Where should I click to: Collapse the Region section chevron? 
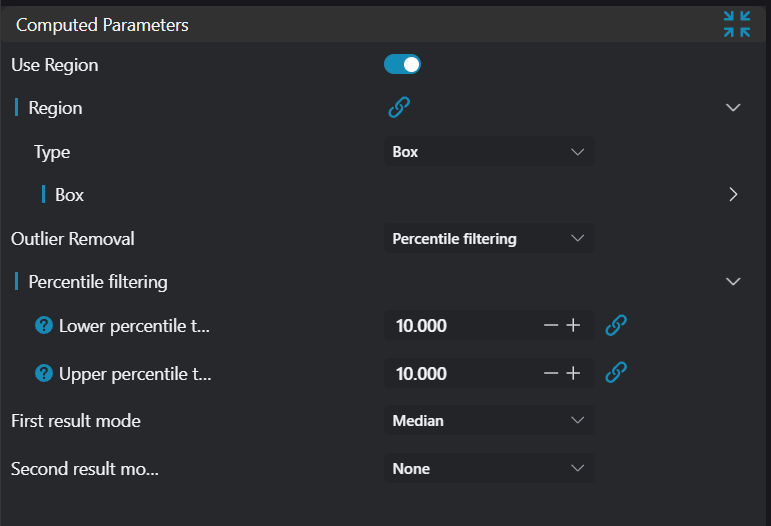tap(733, 108)
